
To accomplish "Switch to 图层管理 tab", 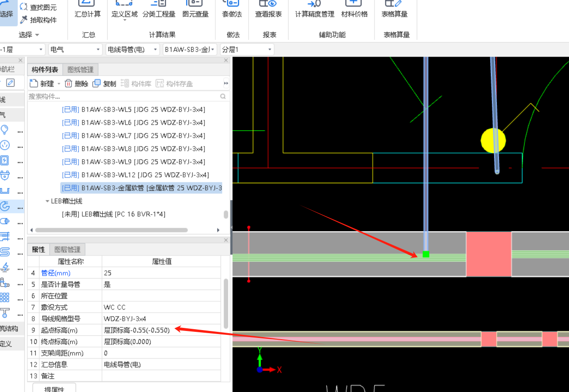I will pos(67,249).
